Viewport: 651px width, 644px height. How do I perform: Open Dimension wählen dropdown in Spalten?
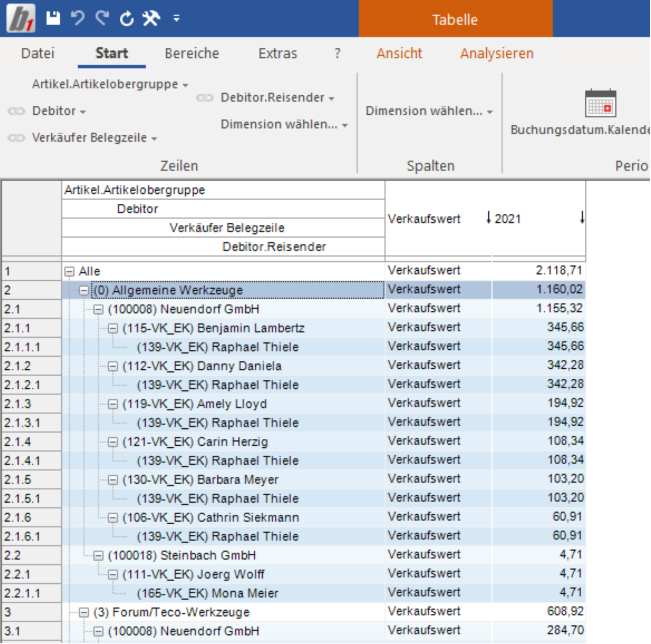coord(429,111)
